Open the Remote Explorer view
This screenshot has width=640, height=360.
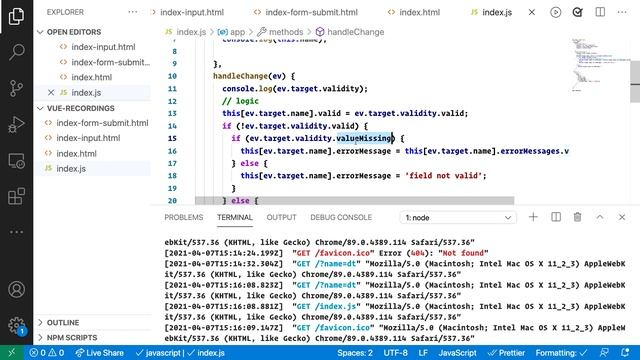tap(16, 160)
